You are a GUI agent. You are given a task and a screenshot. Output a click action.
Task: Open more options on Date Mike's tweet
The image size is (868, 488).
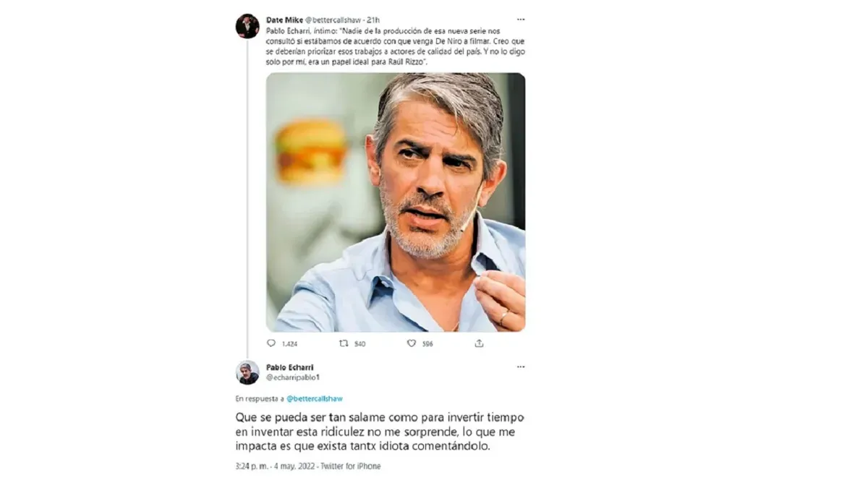pos(521,20)
